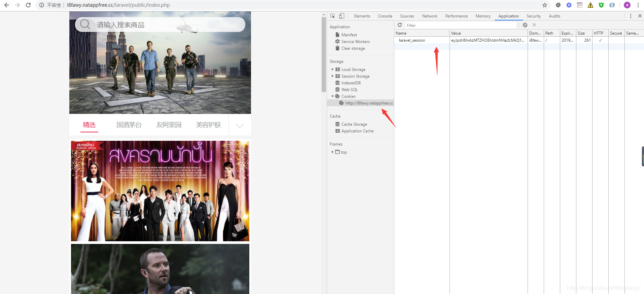Clear all cookies with the circle-slash icon
644x294 pixels.
525,25
